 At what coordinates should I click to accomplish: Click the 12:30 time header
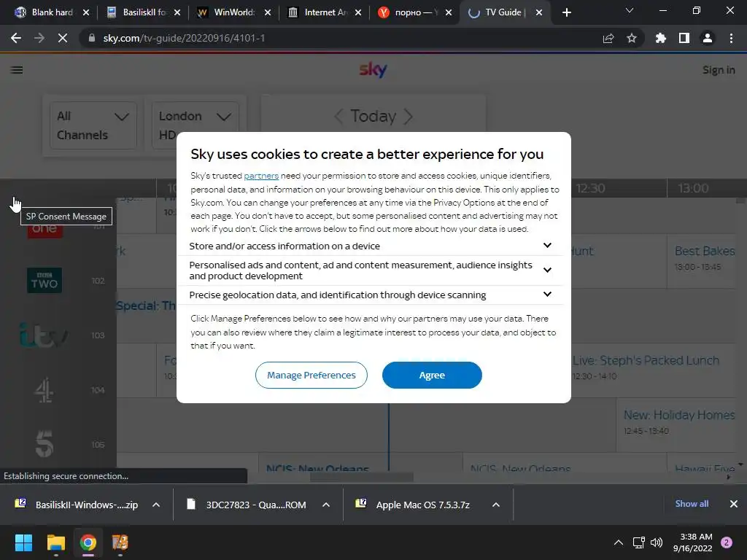tap(591, 188)
